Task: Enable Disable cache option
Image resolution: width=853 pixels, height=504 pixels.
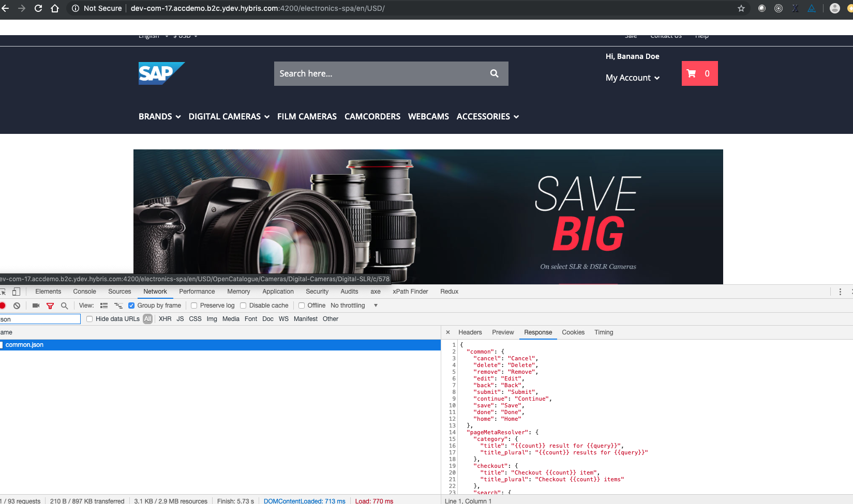Action: 243,305
